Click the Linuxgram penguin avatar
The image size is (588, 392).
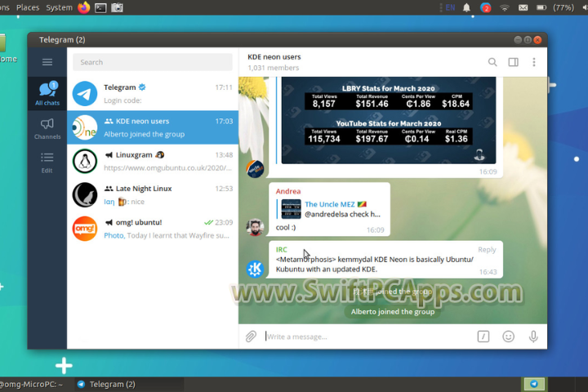pyautogui.click(x=85, y=161)
